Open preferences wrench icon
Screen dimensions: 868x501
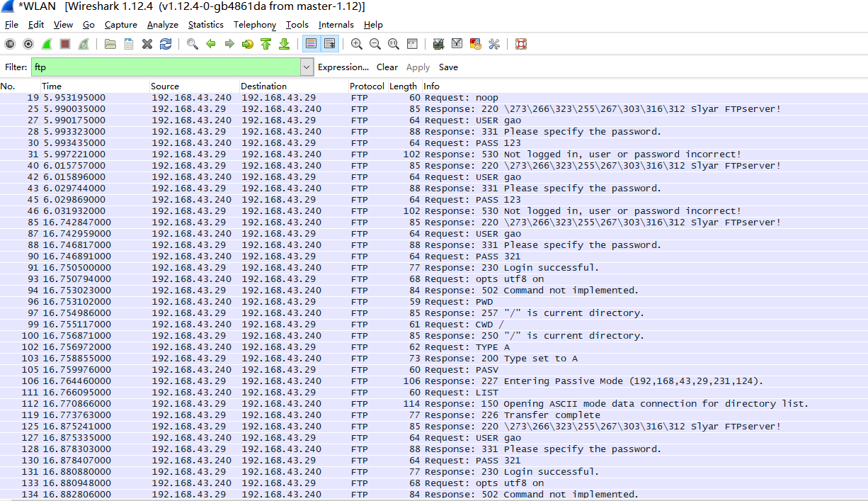coord(494,44)
